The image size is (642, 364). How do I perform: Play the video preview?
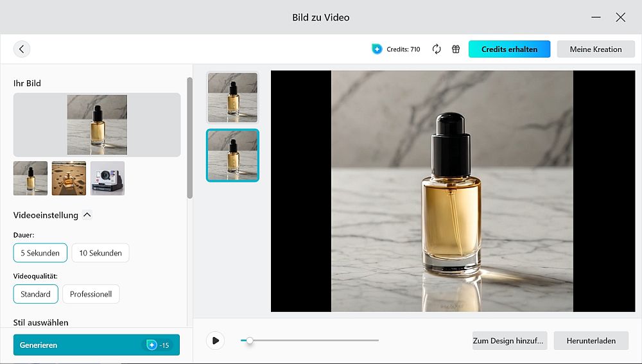215,340
